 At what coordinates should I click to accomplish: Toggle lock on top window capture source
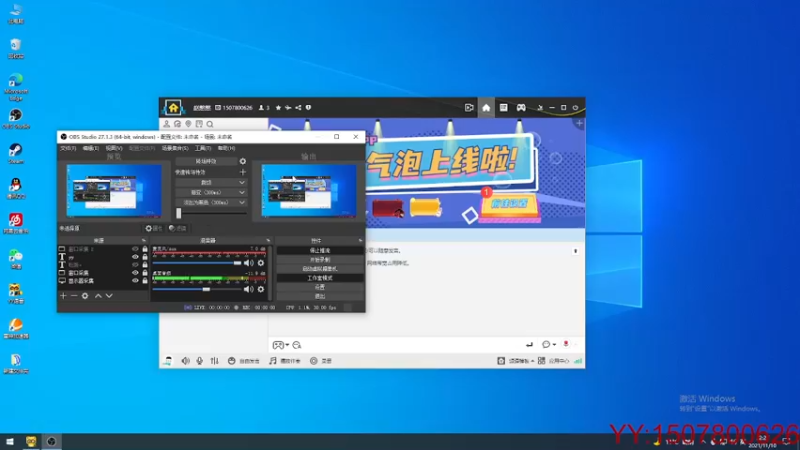pos(145,249)
